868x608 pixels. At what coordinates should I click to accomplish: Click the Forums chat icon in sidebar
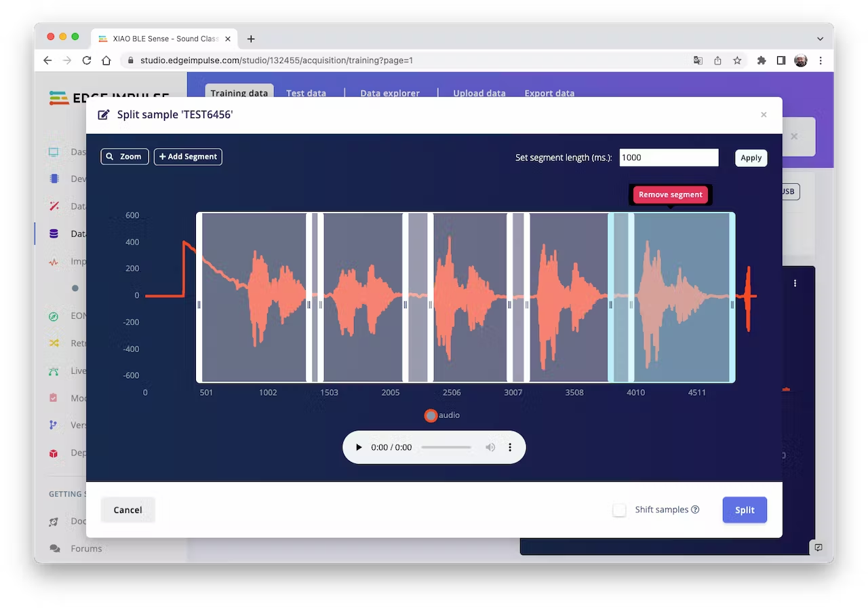(x=54, y=548)
